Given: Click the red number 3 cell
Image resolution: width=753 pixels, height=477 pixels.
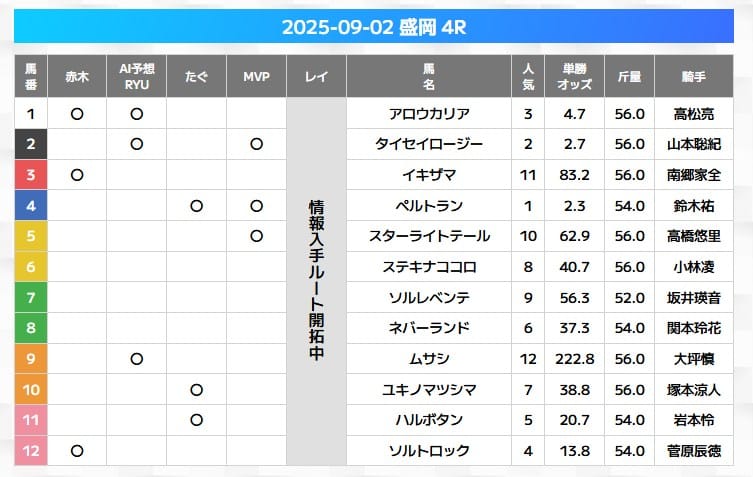Looking at the screenshot, I should [31, 175].
